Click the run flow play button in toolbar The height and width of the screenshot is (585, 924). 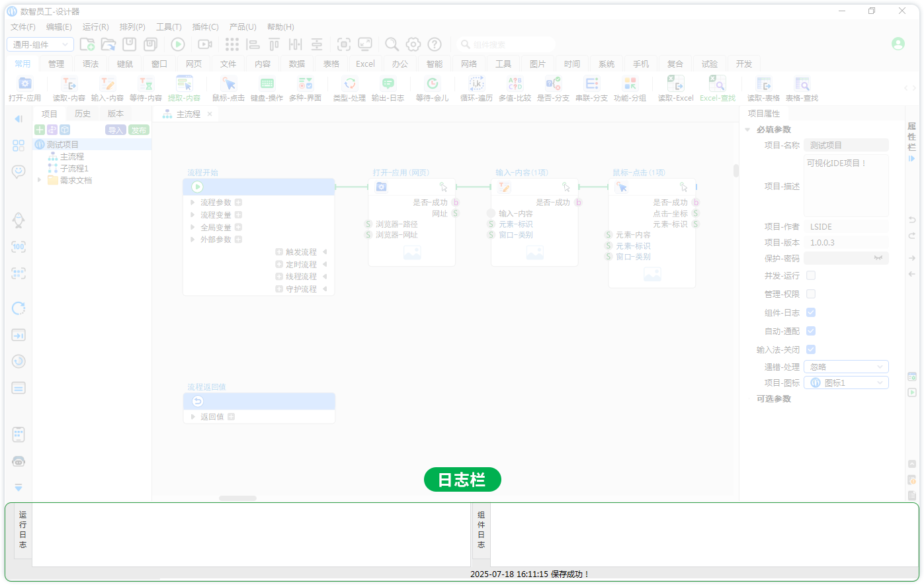(178, 44)
